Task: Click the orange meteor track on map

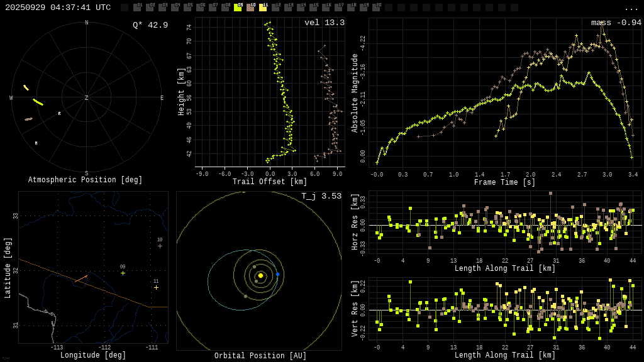Action: pyautogui.click(x=80, y=278)
